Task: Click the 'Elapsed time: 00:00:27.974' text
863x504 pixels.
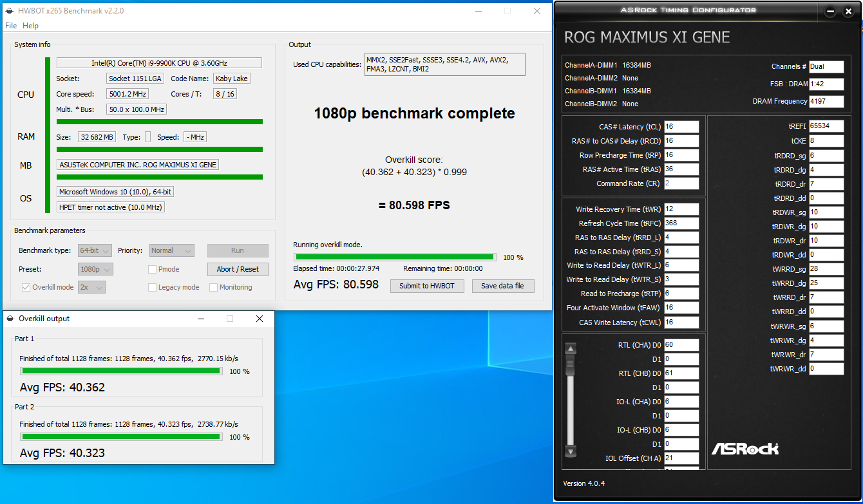Action: click(x=336, y=268)
